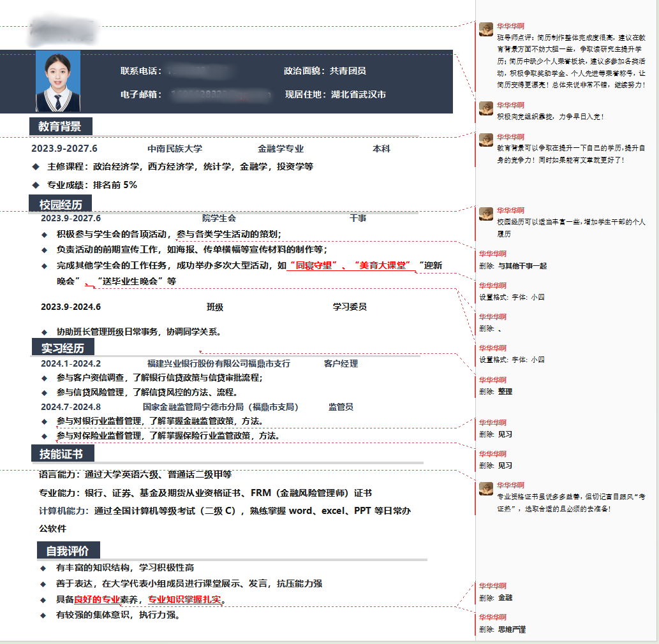
Task: Click the avatar on the 校园经历 advice comment
Action: pyautogui.click(x=485, y=213)
